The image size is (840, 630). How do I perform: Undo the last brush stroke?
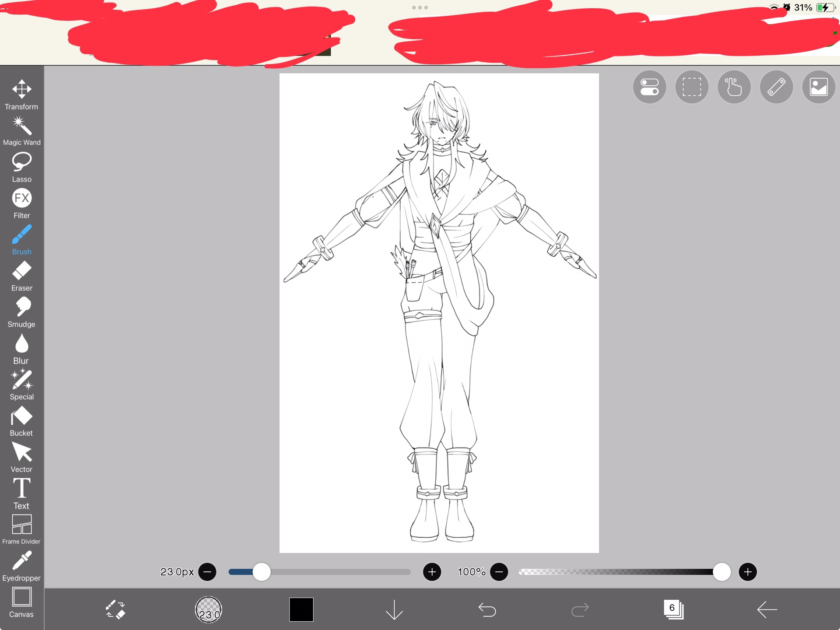click(488, 609)
